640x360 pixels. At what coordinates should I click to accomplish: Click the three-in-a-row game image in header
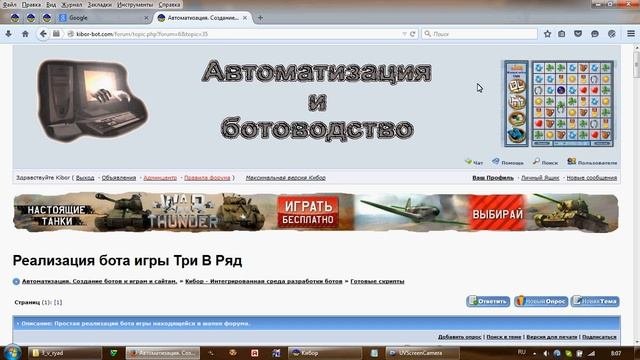[558, 104]
